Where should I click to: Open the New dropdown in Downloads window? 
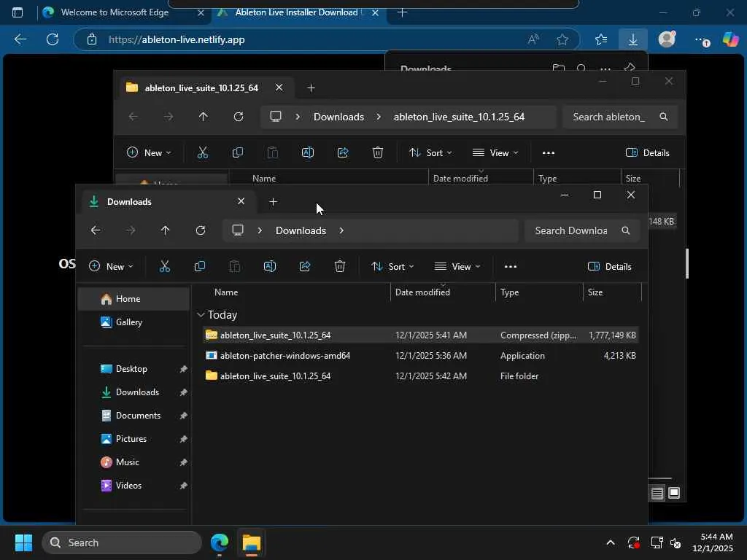[111, 267]
